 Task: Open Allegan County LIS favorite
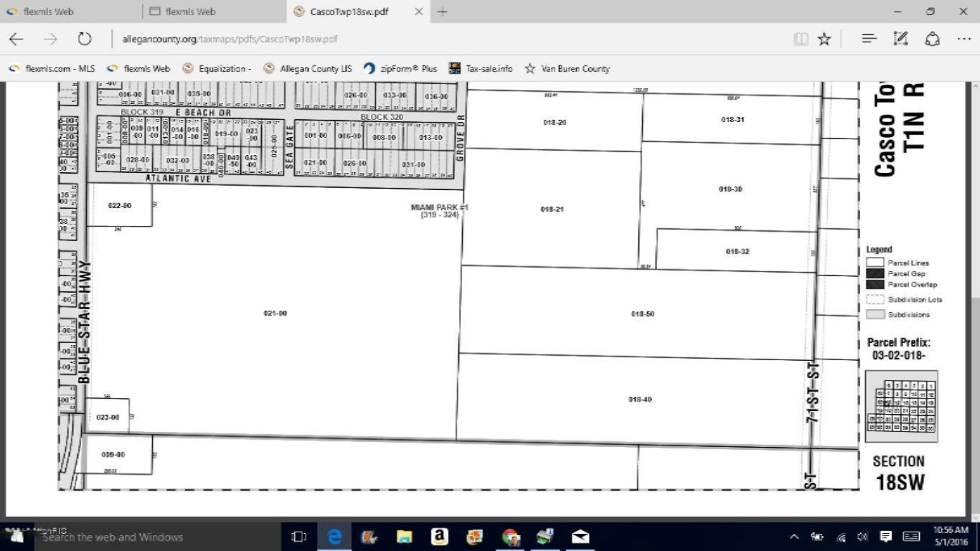point(308,68)
